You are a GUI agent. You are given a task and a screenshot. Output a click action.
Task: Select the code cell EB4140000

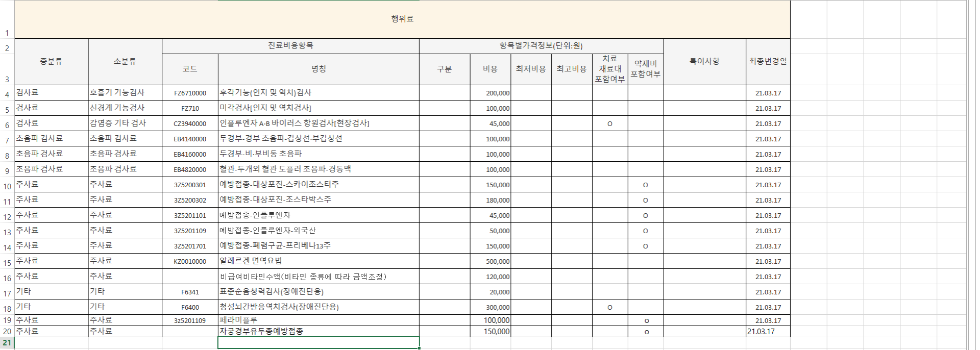click(x=190, y=139)
